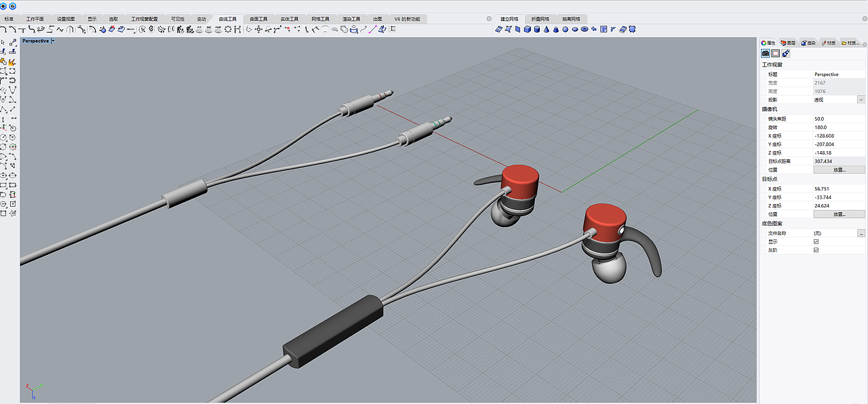Image resolution: width=868 pixels, height=404 pixels.
Task: Select the mesh torus tool icon
Action: [585, 29]
